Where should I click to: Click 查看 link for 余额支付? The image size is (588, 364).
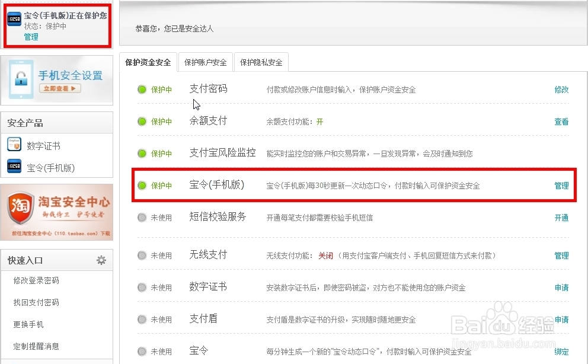coord(561,122)
